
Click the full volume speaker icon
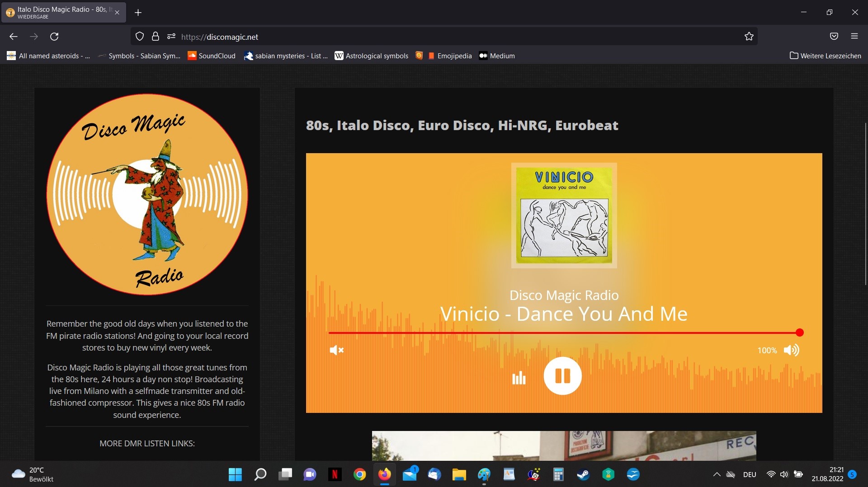[x=791, y=350]
